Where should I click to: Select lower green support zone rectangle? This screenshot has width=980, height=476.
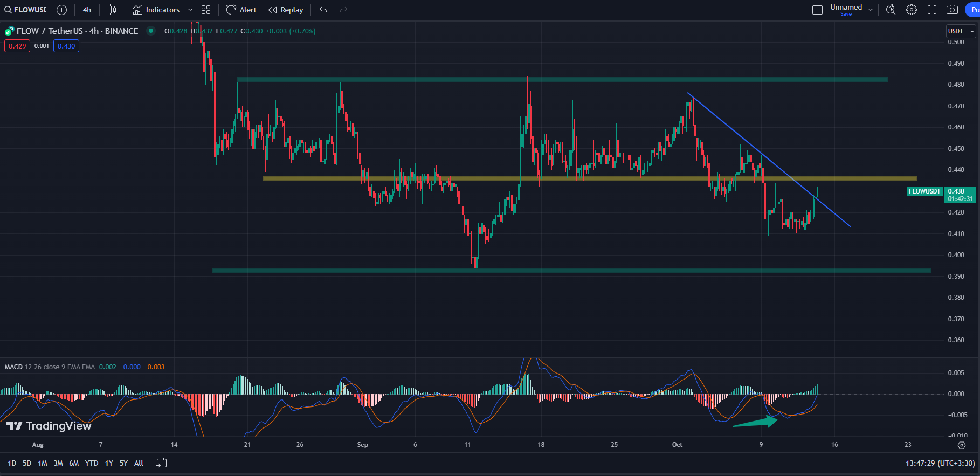click(x=571, y=270)
